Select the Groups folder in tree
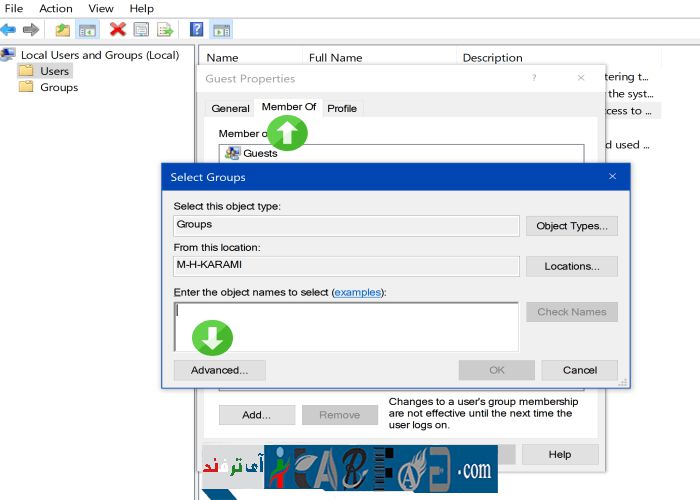Viewport: 700px width, 500px height. (58, 87)
